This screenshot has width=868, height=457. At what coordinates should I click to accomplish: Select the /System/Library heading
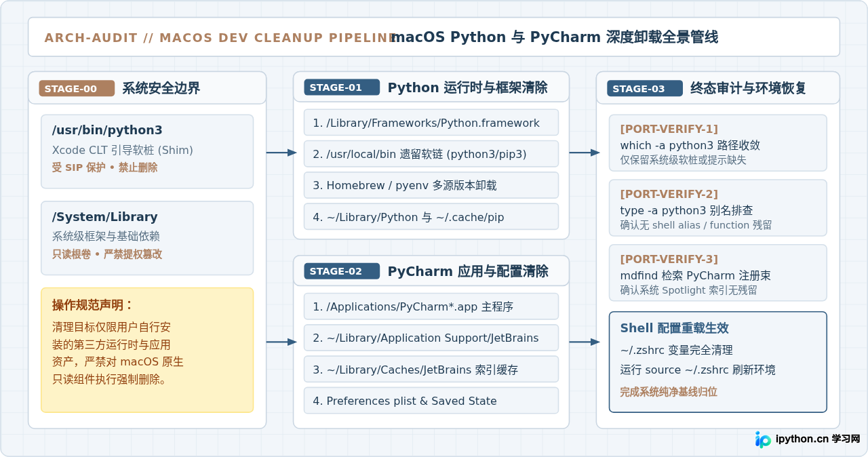click(105, 217)
